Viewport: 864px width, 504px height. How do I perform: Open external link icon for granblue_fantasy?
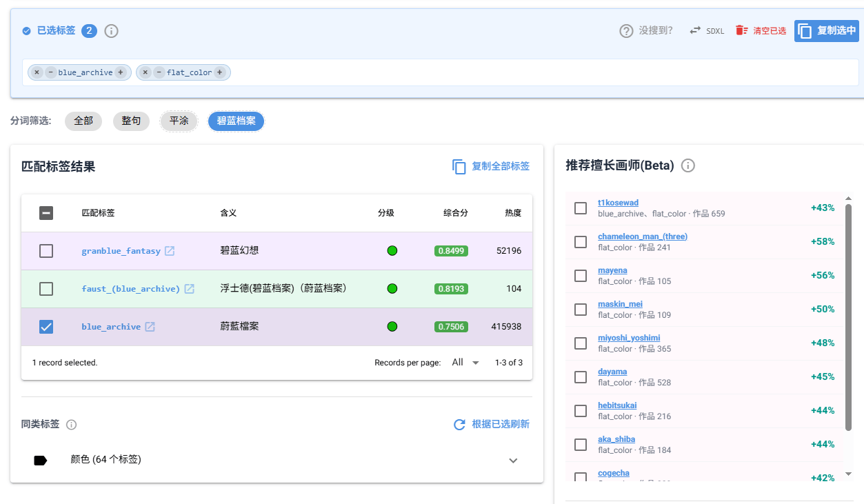click(170, 251)
